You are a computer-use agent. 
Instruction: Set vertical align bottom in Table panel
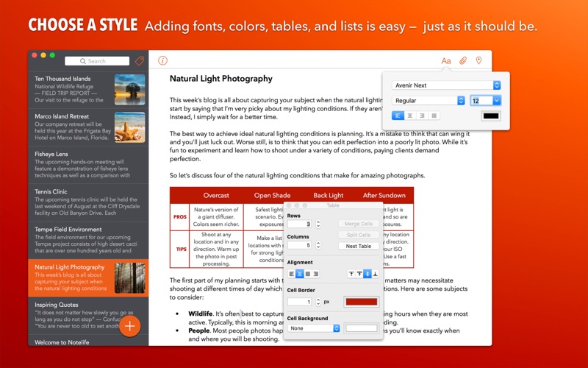[376, 274]
